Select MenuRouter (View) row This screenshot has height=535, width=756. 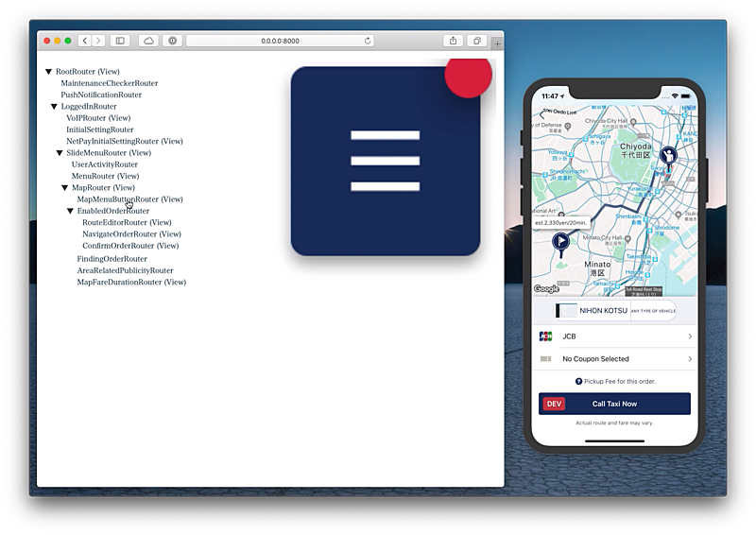[x=105, y=176]
